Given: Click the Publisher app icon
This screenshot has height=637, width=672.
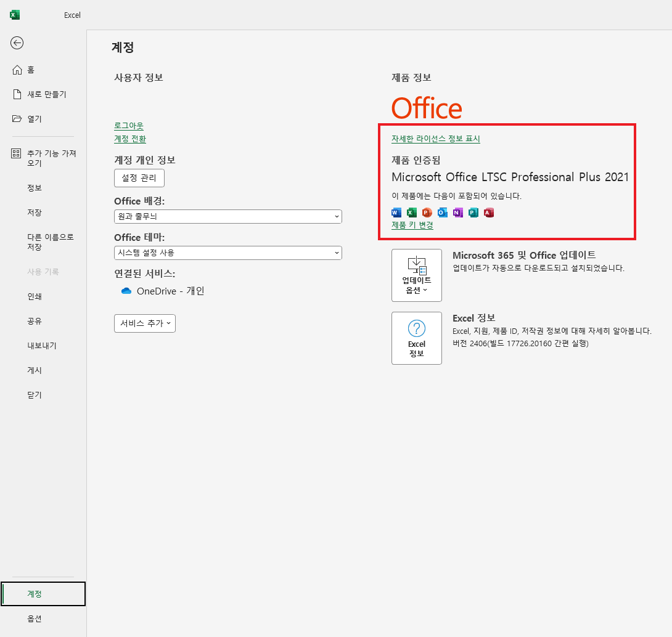Looking at the screenshot, I should click(473, 213).
